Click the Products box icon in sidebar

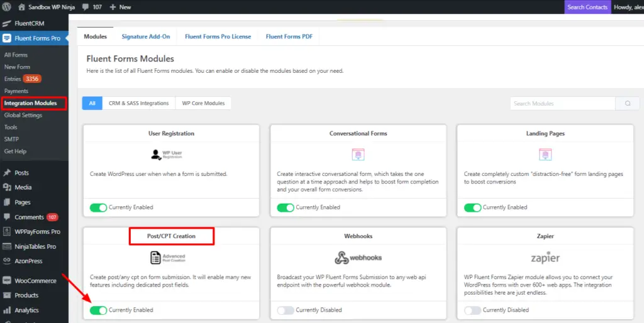coord(6,295)
